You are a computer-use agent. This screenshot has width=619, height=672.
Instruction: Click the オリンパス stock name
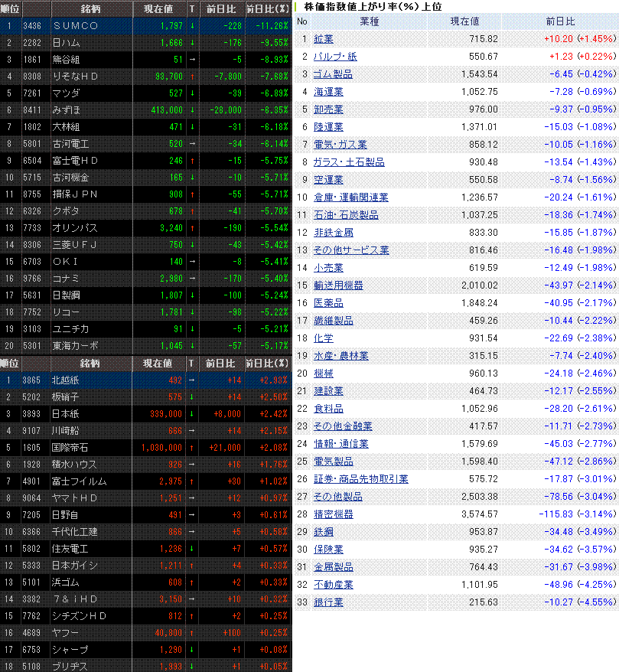click(75, 228)
